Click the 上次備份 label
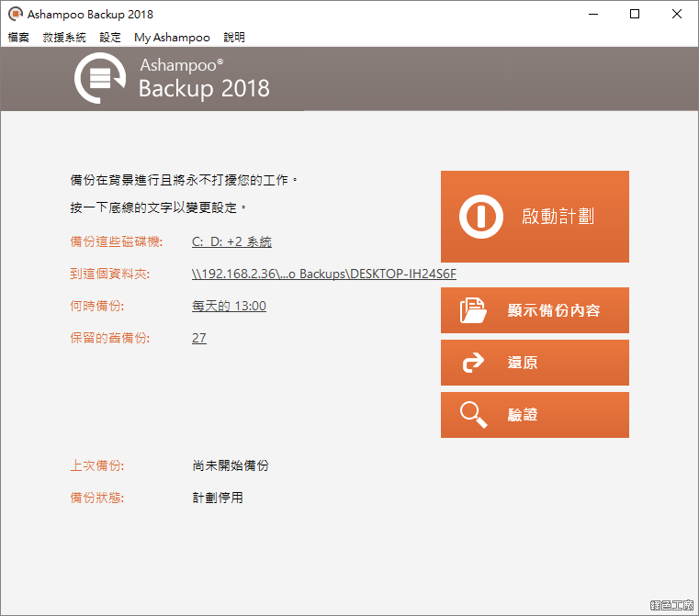Screen dimensions: 699x616 pos(96,465)
